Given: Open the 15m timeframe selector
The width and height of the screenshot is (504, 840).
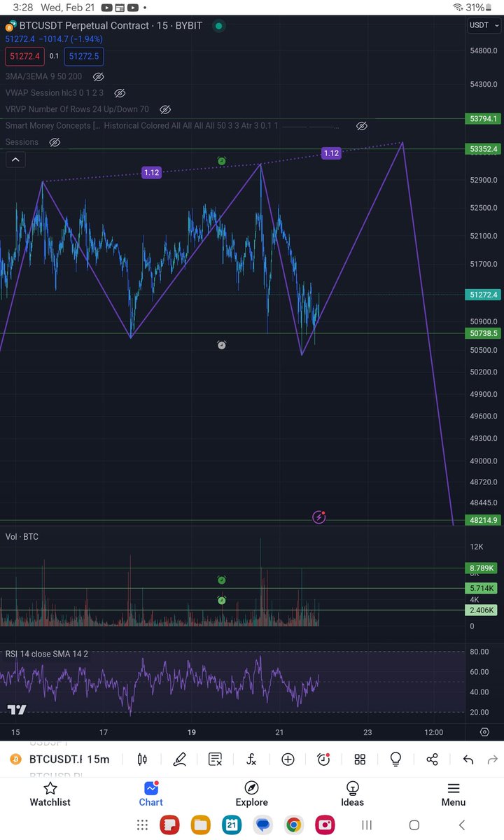Looking at the screenshot, I should point(99,759).
